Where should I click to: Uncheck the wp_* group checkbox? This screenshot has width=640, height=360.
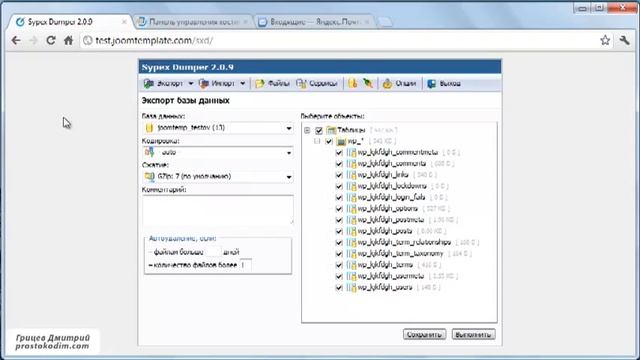pos(329,142)
